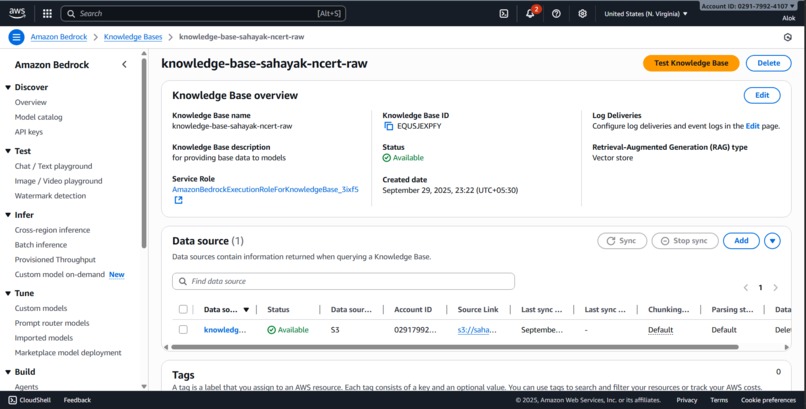806x409 pixels.
Task: Click the sidebar vertical scrollbar
Action: pos(144,153)
